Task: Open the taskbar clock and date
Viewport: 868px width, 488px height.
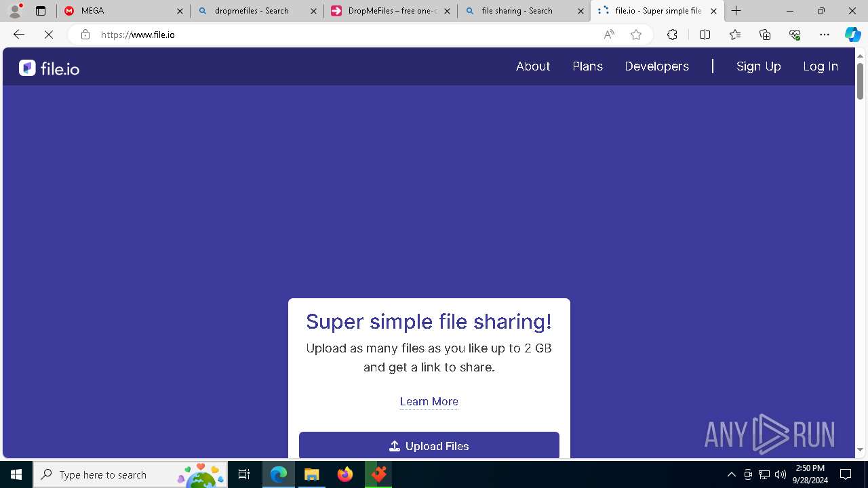Action: click(x=810, y=474)
